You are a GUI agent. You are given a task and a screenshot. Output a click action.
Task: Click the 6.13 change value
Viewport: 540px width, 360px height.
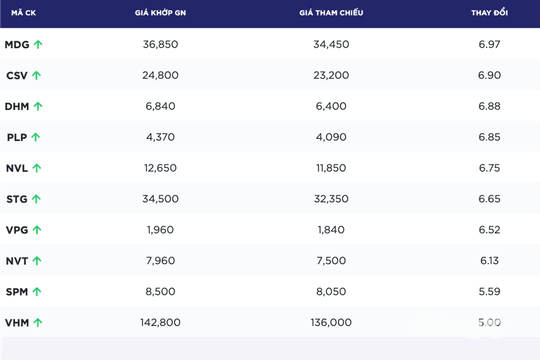click(489, 260)
